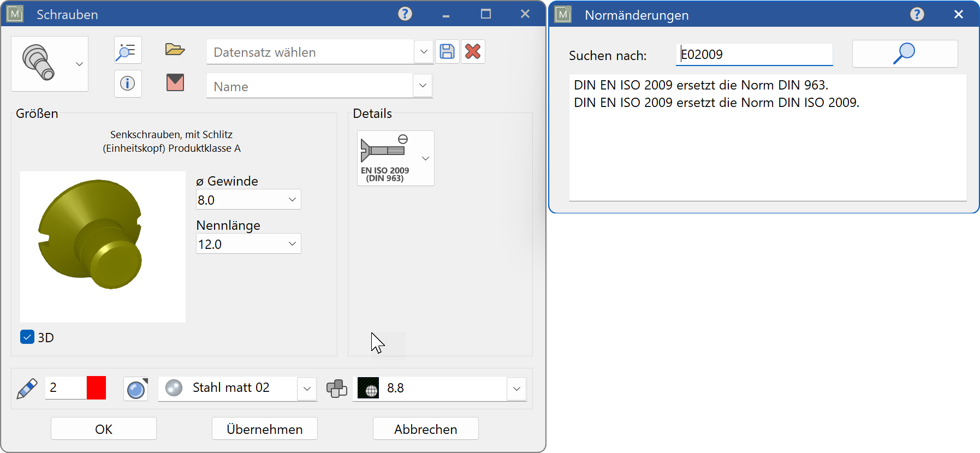Click the search list magnifier icon

coord(128,51)
